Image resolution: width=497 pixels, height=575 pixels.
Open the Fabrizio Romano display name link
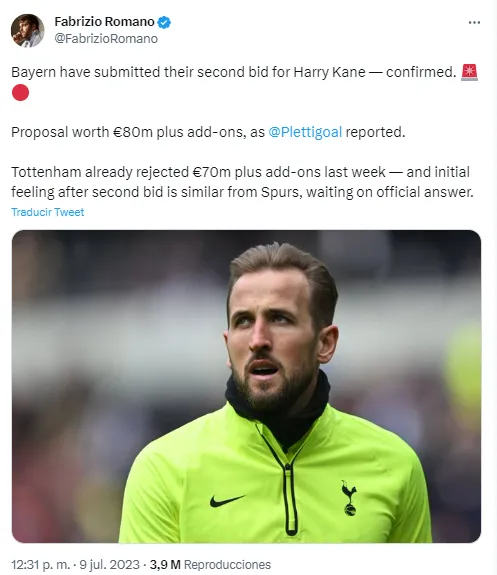pyautogui.click(x=104, y=22)
